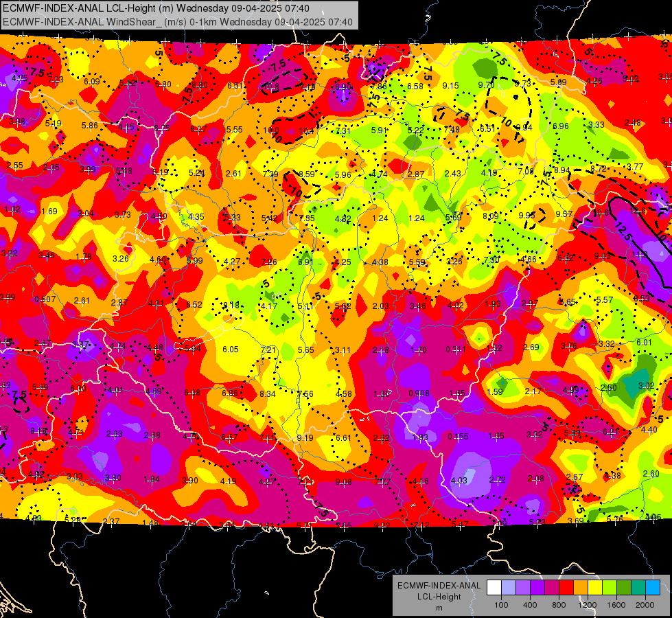
Task: Click the grid value 9.94
Action: click(524, 127)
